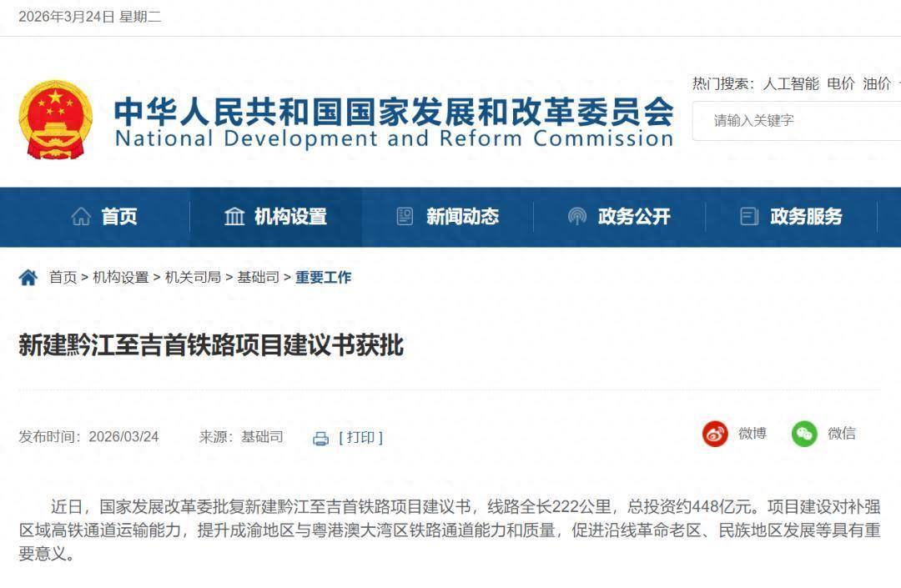Screen dimensions: 901x588
Task: Click the 打印 print link
Action: click(361, 438)
